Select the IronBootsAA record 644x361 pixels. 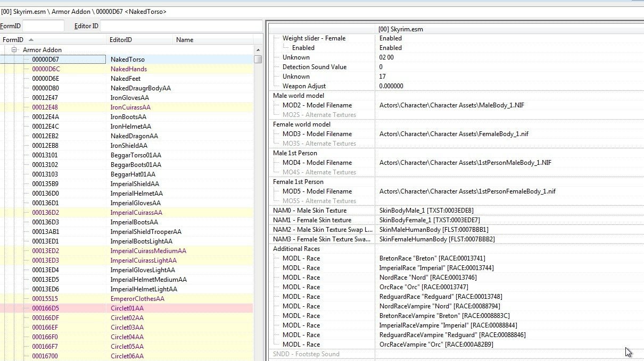pyautogui.click(x=127, y=117)
